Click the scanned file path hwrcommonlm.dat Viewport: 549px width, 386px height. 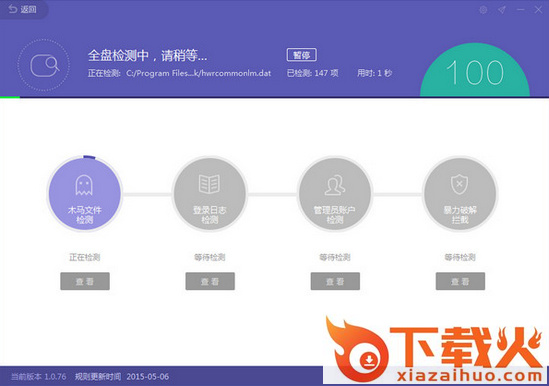click(x=199, y=73)
